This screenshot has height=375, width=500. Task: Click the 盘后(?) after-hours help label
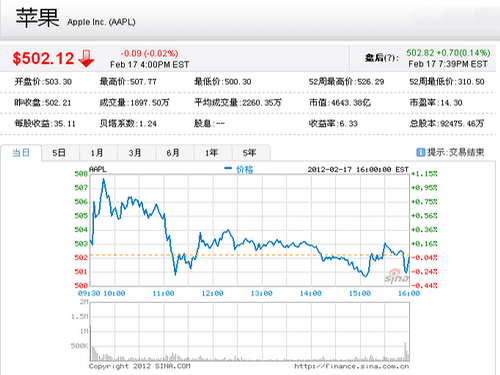382,58
